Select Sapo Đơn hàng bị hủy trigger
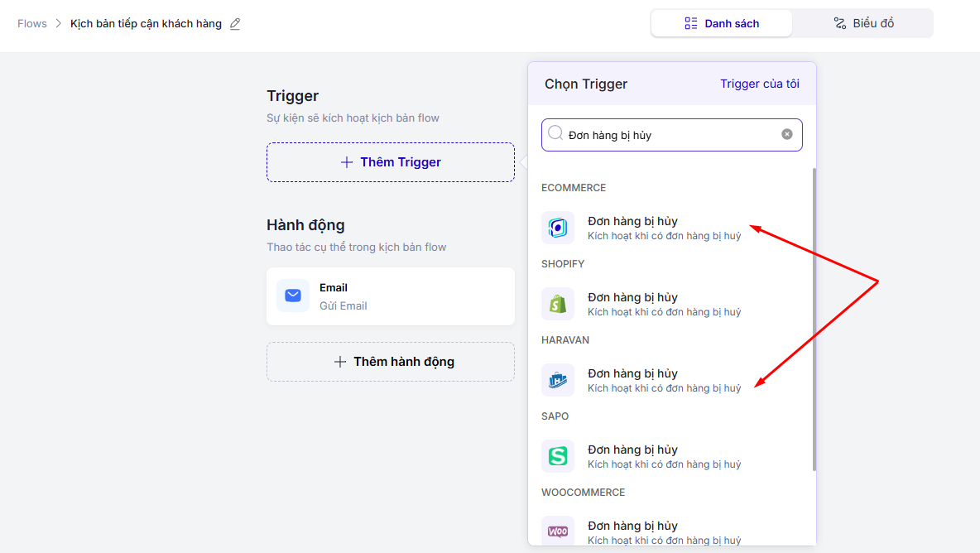 (x=664, y=456)
